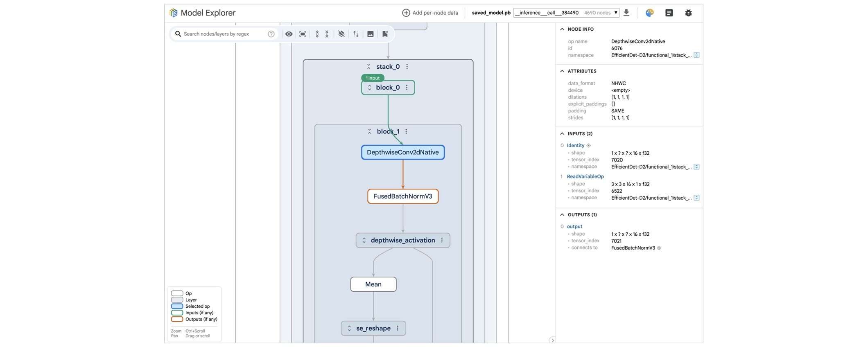Click the download graph as PNG icon

coord(370,34)
